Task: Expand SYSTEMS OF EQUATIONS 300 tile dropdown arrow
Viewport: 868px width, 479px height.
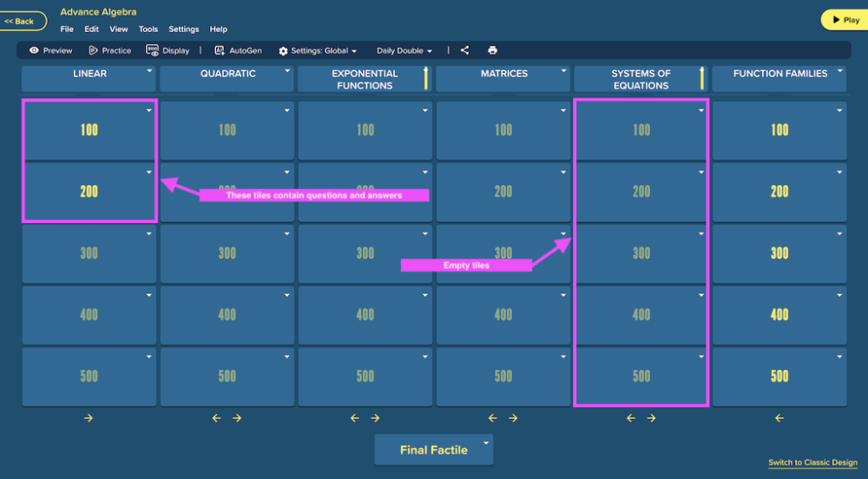Action: pyautogui.click(x=701, y=233)
